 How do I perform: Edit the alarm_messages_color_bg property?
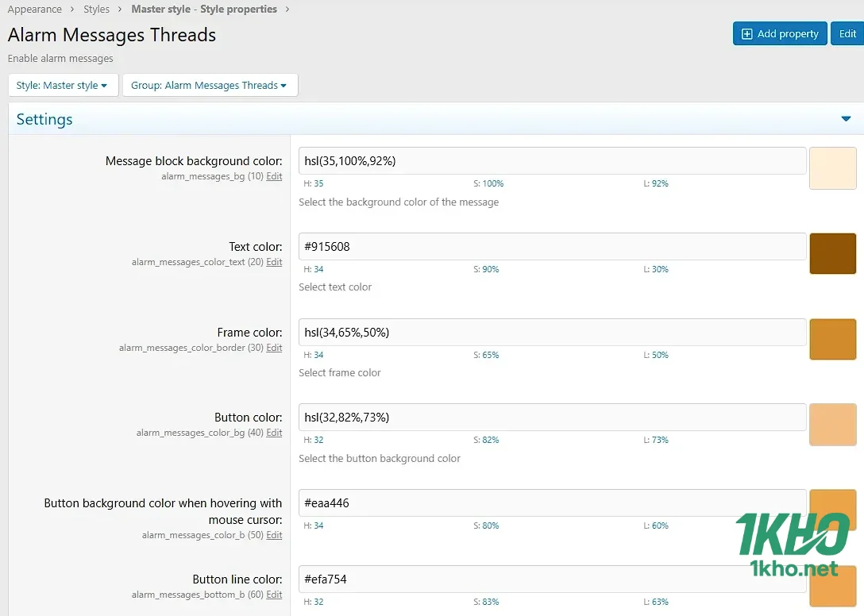point(274,433)
